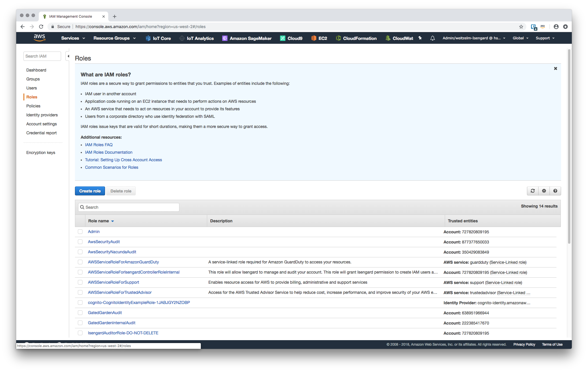The width and height of the screenshot is (588, 372).
Task: Open the Cloud9 shortcut
Action: tap(291, 38)
